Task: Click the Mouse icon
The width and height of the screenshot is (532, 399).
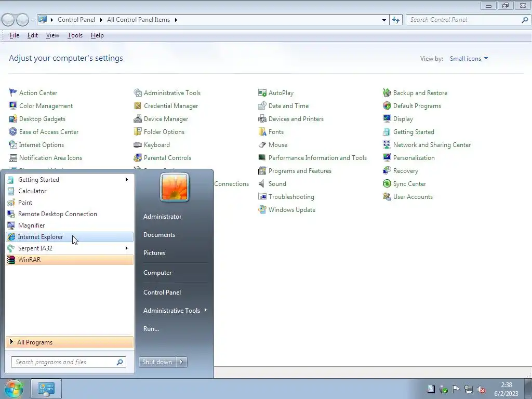Action: (262, 145)
